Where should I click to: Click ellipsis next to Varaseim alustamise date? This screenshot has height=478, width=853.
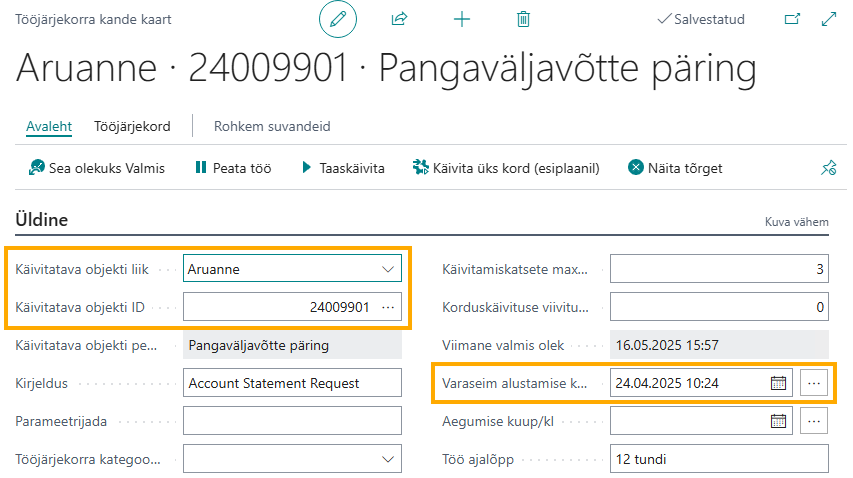click(x=814, y=383)
